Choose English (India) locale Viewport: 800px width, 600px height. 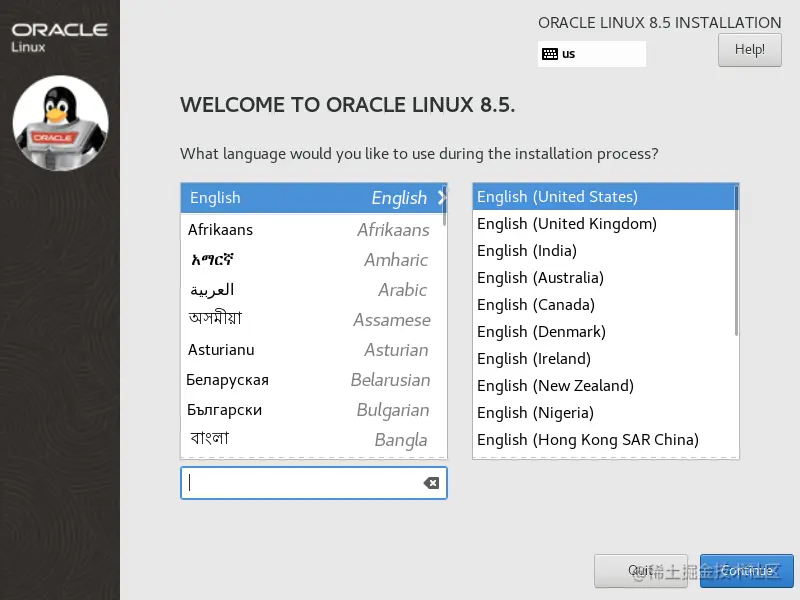pyautogui.click(x=605, y=251)
